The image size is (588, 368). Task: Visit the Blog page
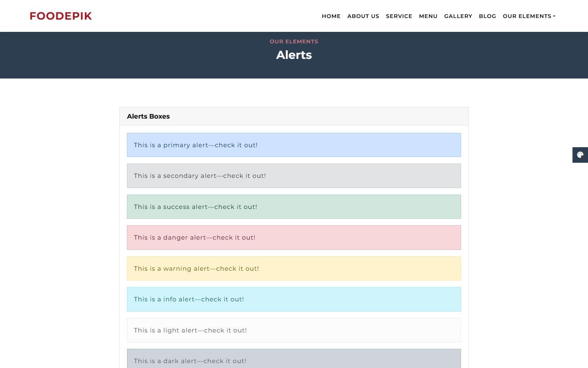click(x=487, y=16)
